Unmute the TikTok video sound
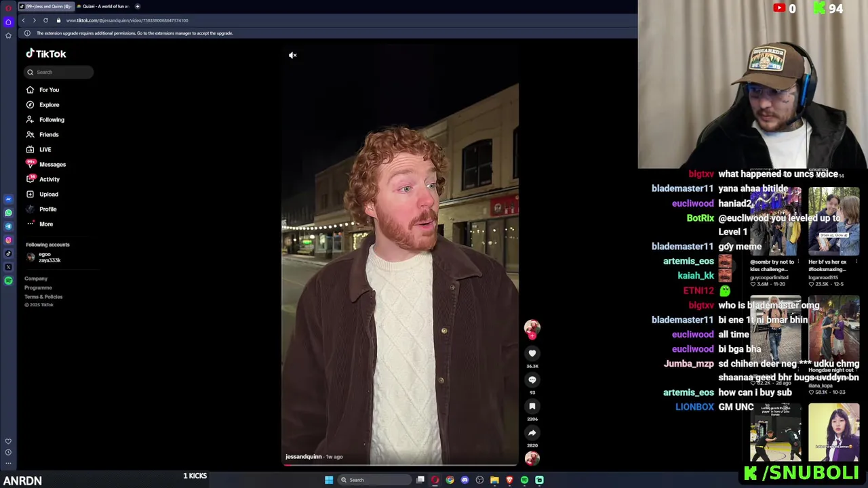 292,55
